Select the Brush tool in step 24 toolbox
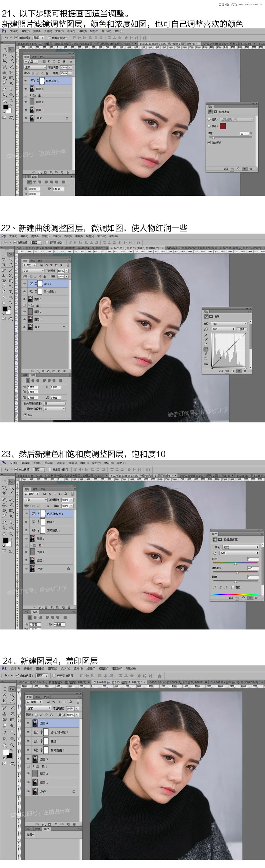Viewport: 265px width, 868px height. tap(12, 708)
